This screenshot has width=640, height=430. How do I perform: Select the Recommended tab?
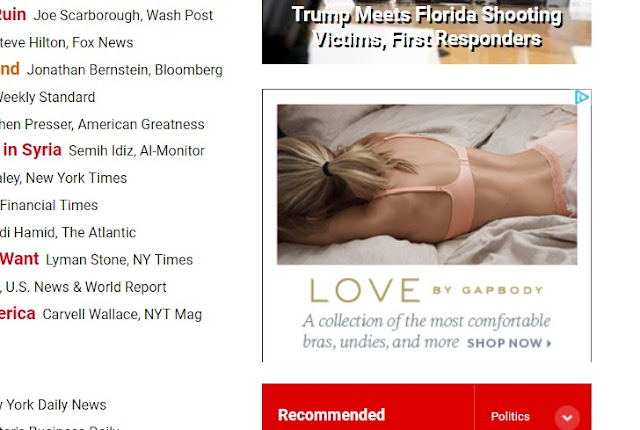[x=331, y=415]
